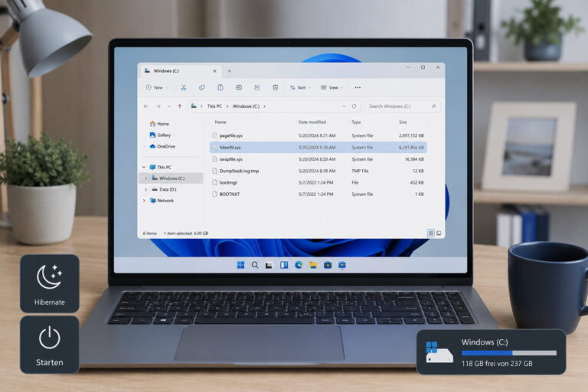Select Network in the sidebar

point(162,201)
